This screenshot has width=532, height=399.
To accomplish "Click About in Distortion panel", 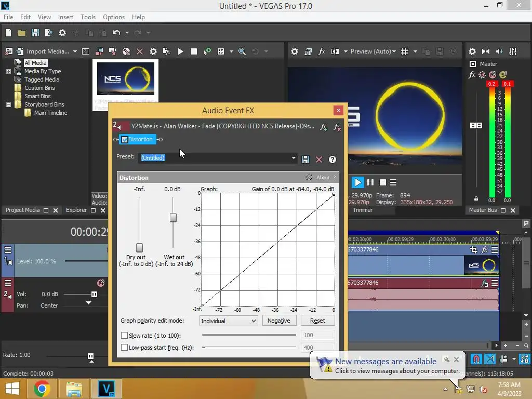I will pyautogui.click(x=323, y=178).
